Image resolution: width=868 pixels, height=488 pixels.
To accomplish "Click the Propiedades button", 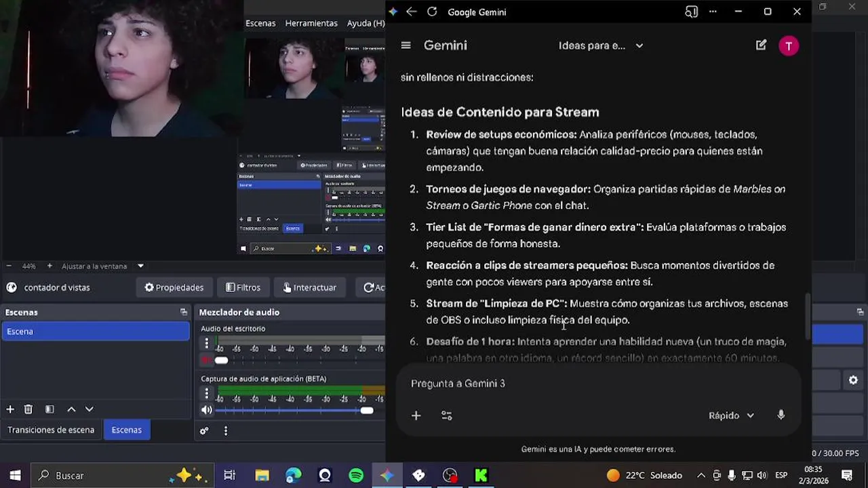I will tap(174, 287).
